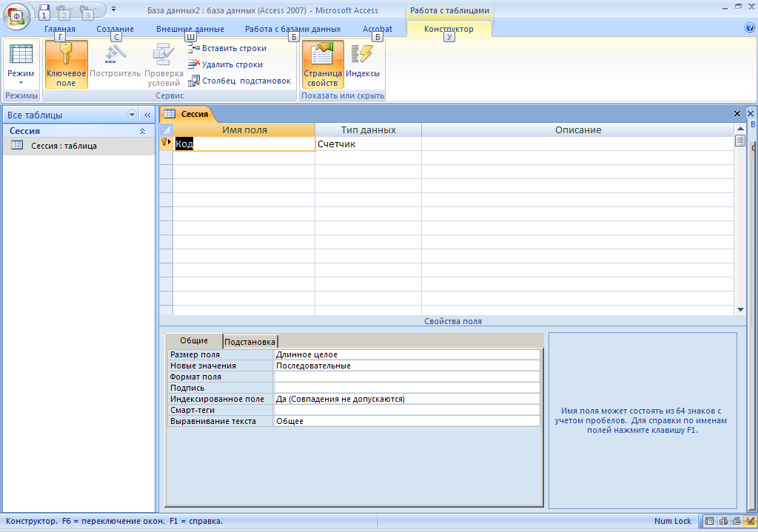Expand the Режим dropdown arrow
Screen dimensions: 758x532
pos(21,83)
